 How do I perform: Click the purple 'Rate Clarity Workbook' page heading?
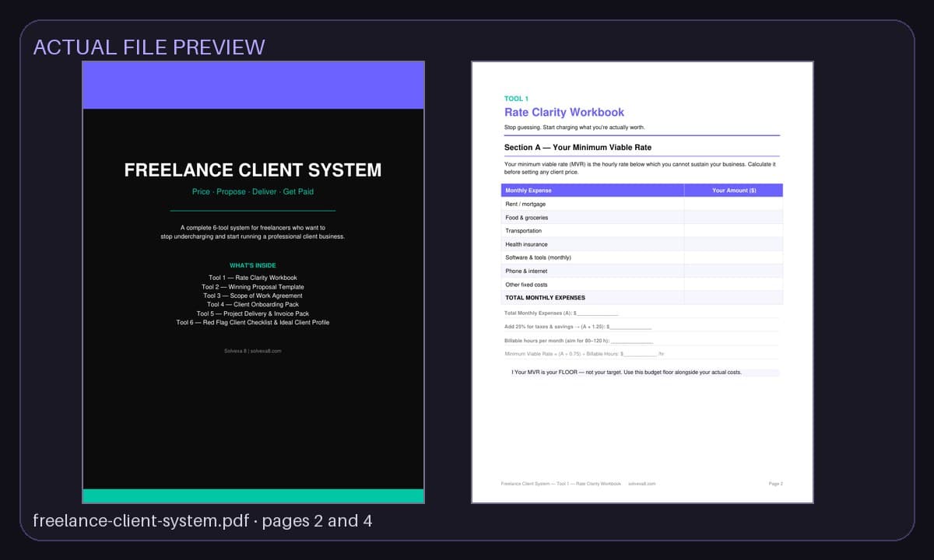click(x=564, y=112)
